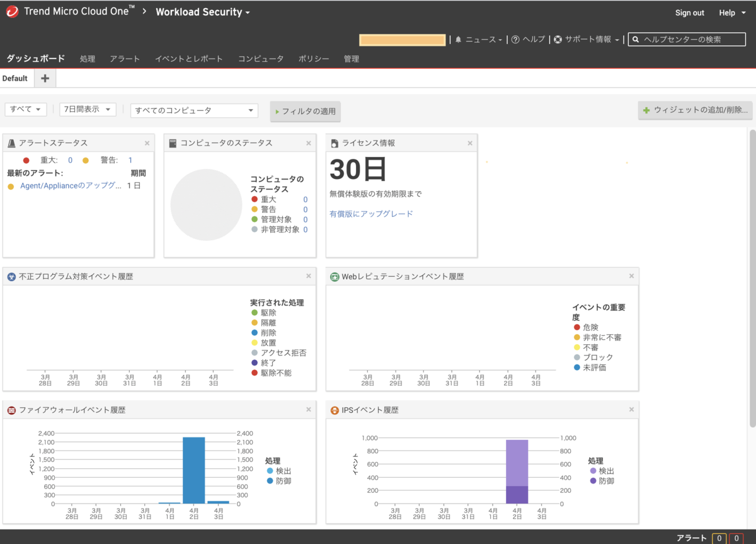Click the yellow alert counter in footer
This screenshot has width=756, height=544.
coord(719,538)
